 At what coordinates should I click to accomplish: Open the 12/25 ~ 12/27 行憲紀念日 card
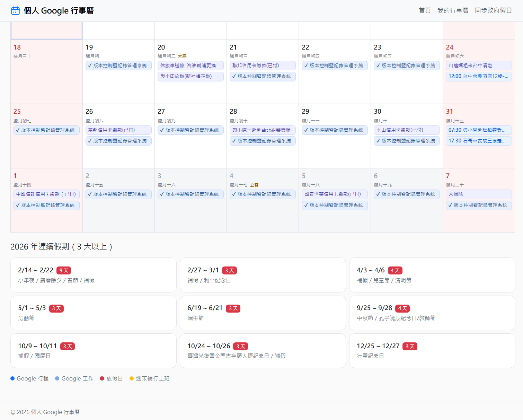tap(432, 351)
